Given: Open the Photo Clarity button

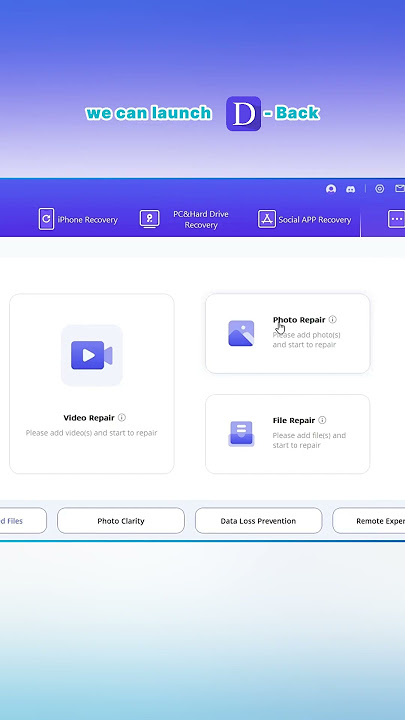Looking at the screenshot, I should tap(121, 521).
